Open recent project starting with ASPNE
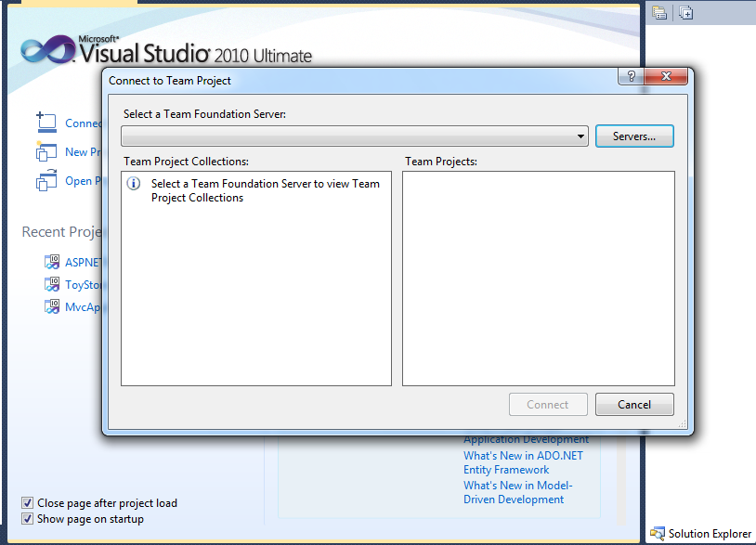The image size is (756, 545). tap(84, 262)
